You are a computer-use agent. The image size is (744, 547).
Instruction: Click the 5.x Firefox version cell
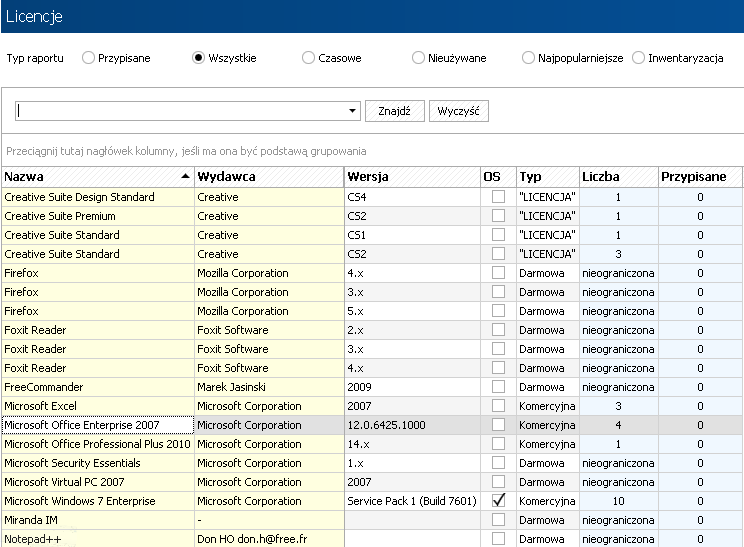(412, 311)
